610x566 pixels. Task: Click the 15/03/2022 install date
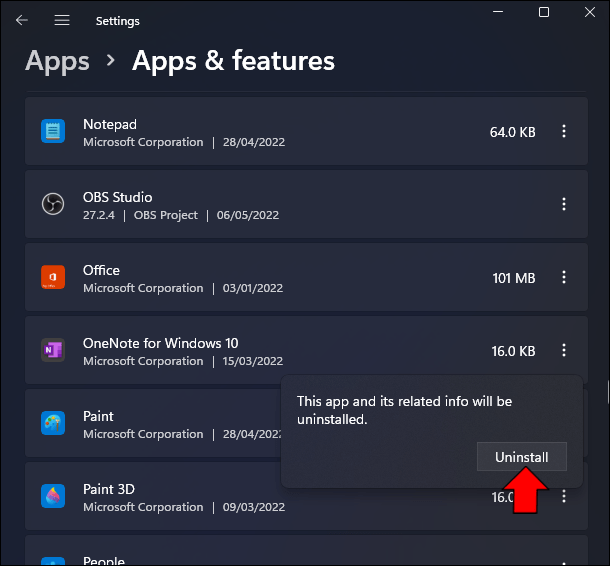pos(252,361)
